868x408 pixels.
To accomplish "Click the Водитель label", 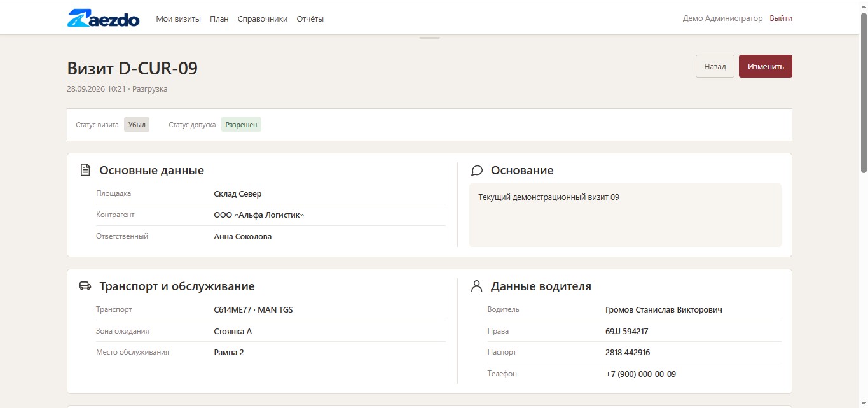I will point(503,309).
